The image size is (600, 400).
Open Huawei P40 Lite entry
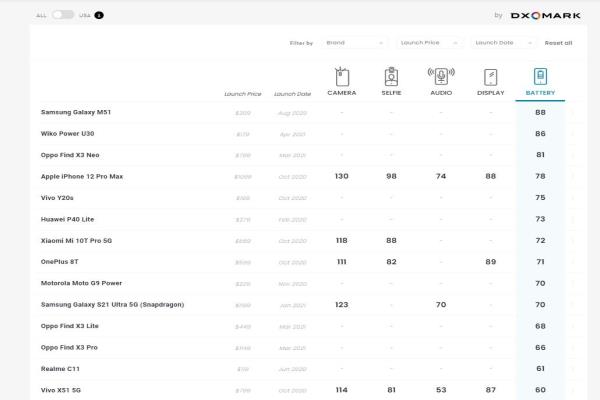pos(67,219)
